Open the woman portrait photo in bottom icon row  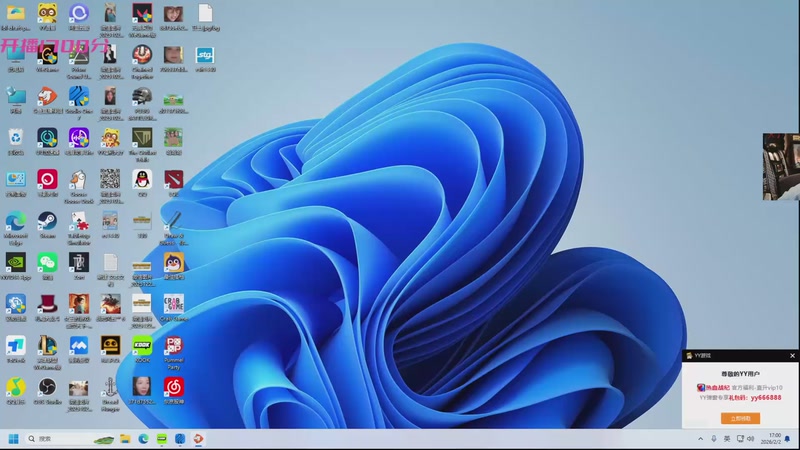point(142,387)
